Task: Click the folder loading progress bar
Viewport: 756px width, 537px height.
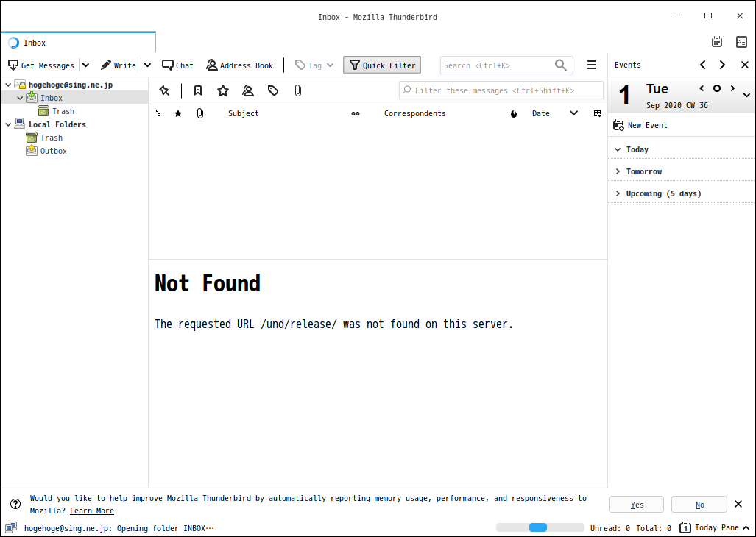Action: click(x=540, y=527)
